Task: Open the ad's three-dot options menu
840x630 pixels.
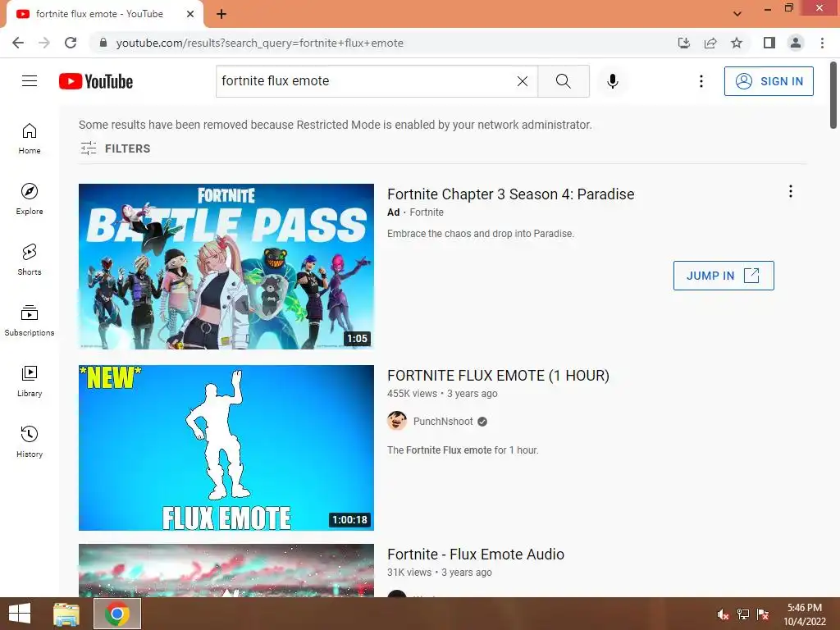Action: point(790,191)
